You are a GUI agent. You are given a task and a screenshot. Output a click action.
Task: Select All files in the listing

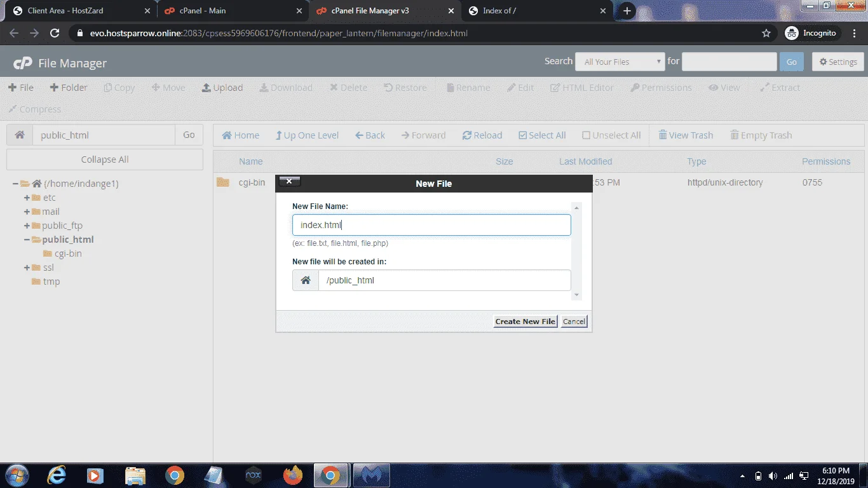pyautogui.click(x=542, y=135)
